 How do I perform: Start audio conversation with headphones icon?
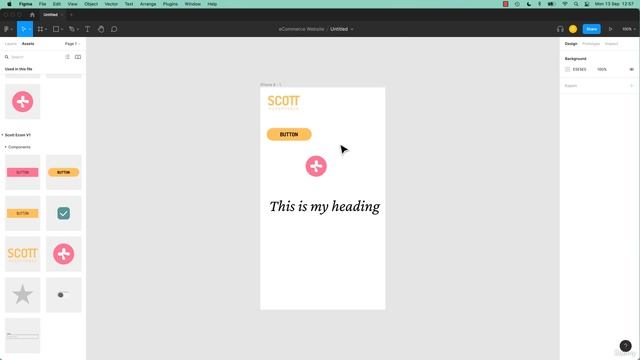click(x=560, y=29)
